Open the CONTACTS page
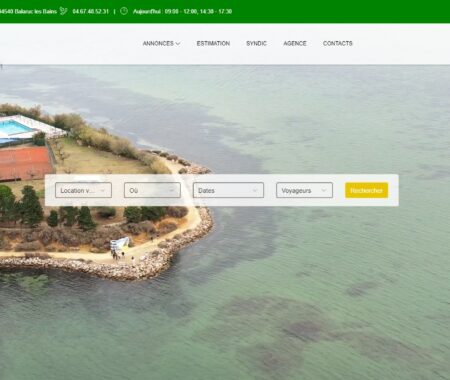 [x=338, y=43]
